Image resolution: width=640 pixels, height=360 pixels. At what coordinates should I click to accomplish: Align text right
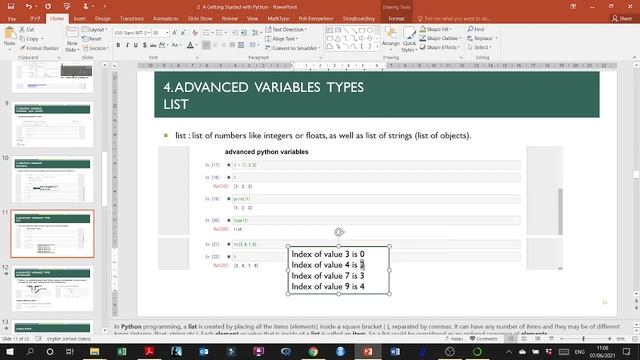pos(224,45)
